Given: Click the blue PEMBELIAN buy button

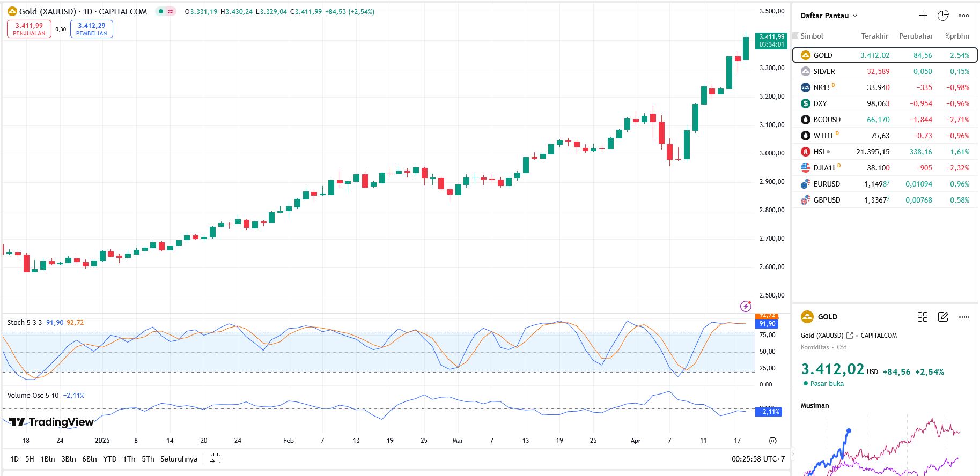Looking at the screenshot, I should tap(92, 29).
